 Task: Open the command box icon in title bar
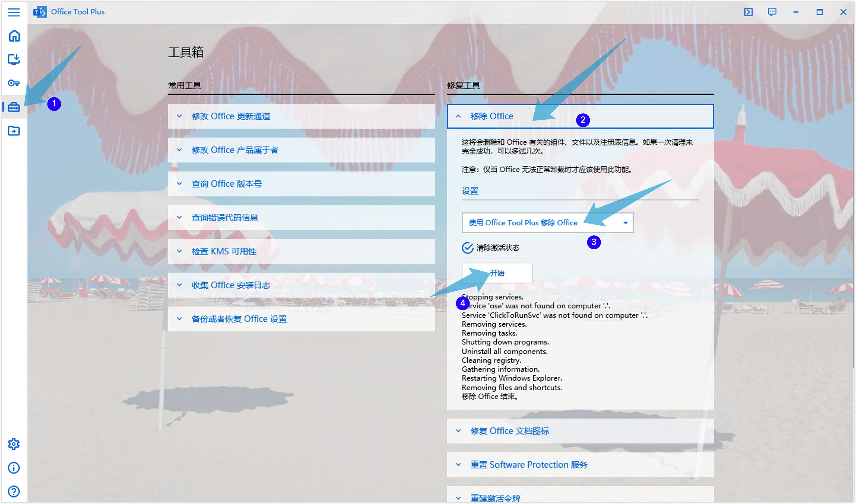coord(748,12)
